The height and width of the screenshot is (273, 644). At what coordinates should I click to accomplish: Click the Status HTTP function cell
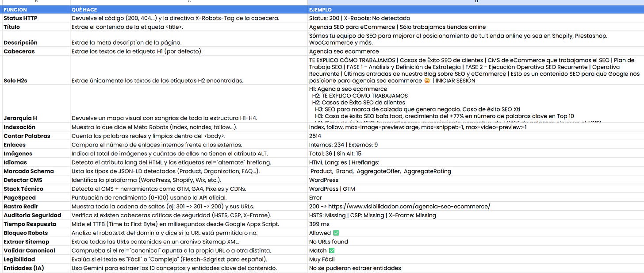(35, 18)
